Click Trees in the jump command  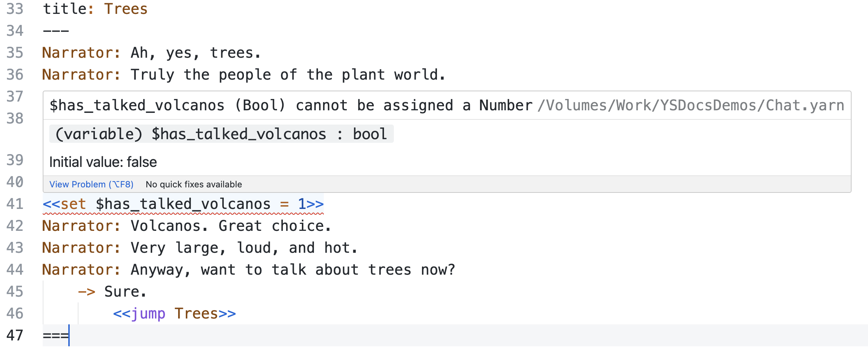click(x=196, y=313)
